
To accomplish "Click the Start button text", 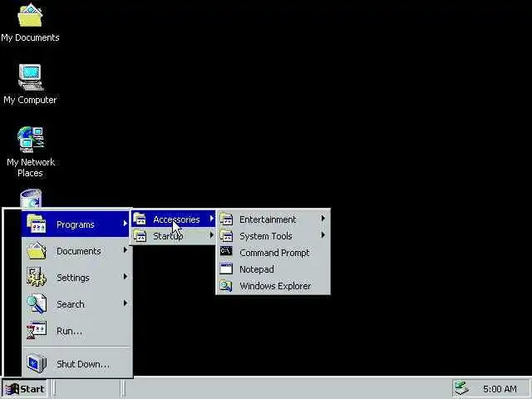I will click(x=32, y=389).
